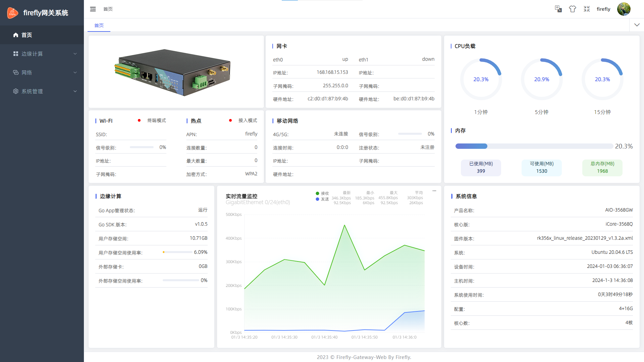This screenshot has height=362, width=644.
Task: Click the 未注册 registration status value
Action: pyautogui.click(x=427, y=147)
